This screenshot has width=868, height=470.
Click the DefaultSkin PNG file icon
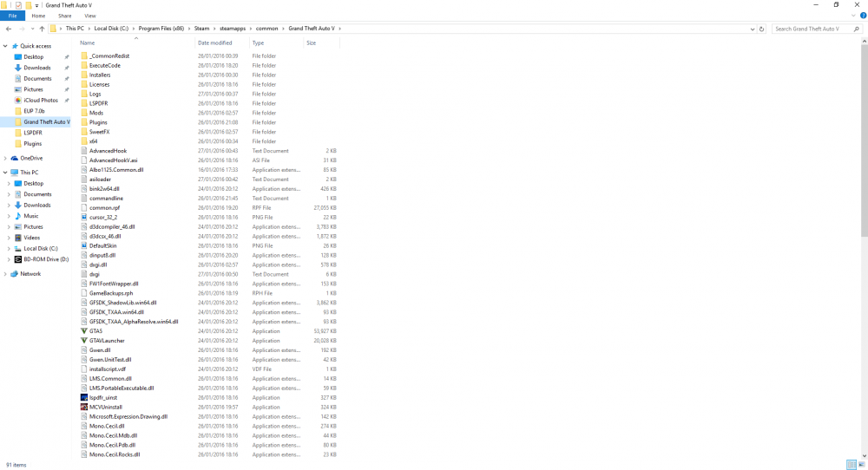84,245
